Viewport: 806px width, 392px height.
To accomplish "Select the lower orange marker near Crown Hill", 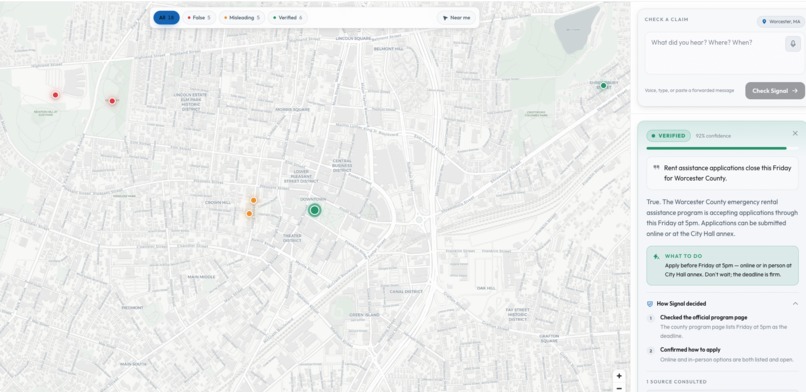I will pyautogui.click(x=249, y=213).
